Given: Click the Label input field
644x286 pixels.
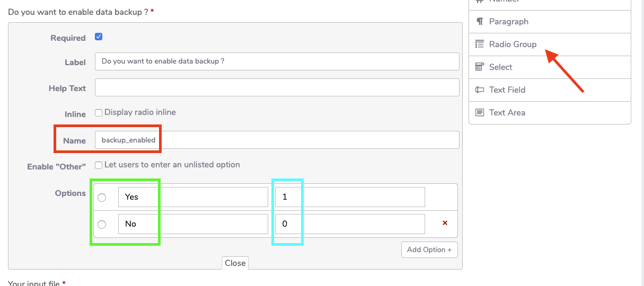Looking at the screenshot, I should coord(277,61).
